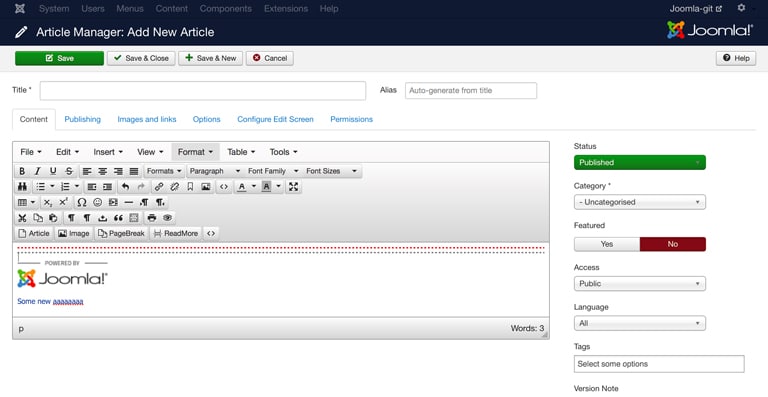Insert a bullet list
This screenshot has height=397, width=768.
[x=41, y=187]
